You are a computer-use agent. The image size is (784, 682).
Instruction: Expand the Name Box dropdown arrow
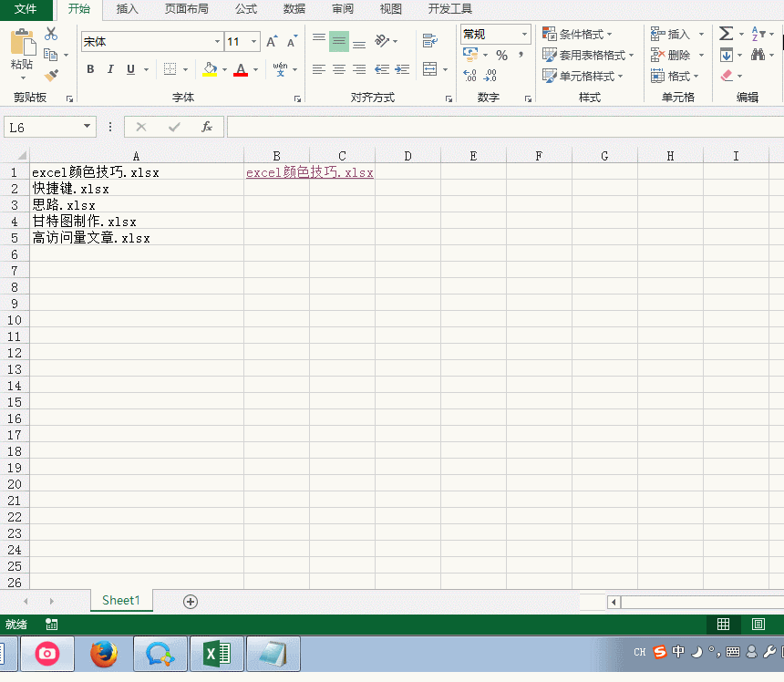87,127
